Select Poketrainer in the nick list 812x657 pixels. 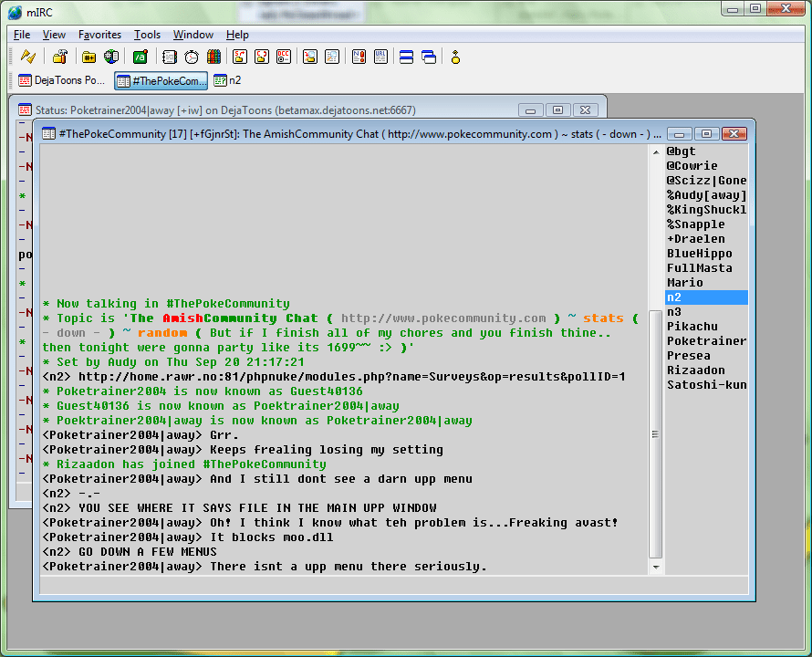click(x=706, y=341)
